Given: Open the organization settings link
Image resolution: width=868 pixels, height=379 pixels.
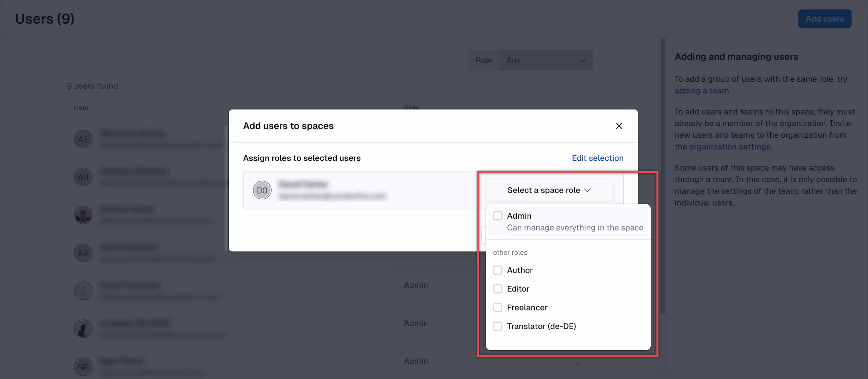Looking at the screenshot, I should pos(729,146).
